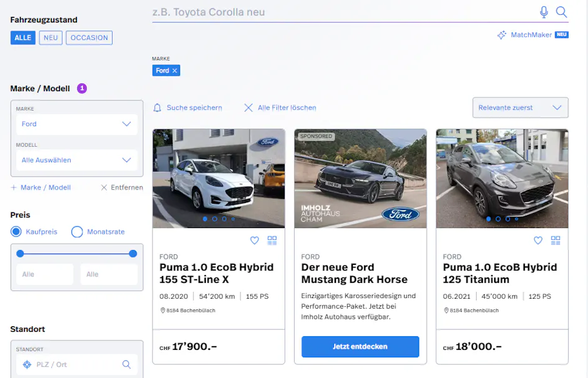Image resolution: width=588 pixels, height=378 pixels.
Task: Click the Jetzt entdecken button
Action: (x=360, y=347)
